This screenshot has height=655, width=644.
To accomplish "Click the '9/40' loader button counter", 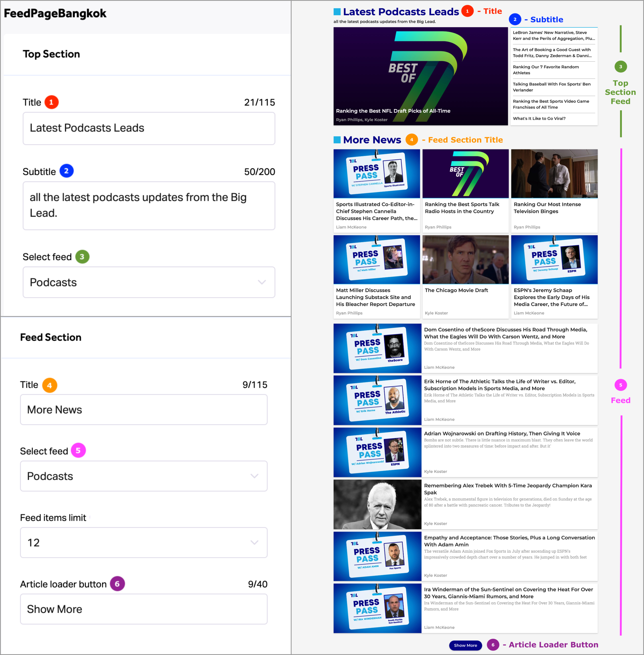I will click(x=257, y=584).
